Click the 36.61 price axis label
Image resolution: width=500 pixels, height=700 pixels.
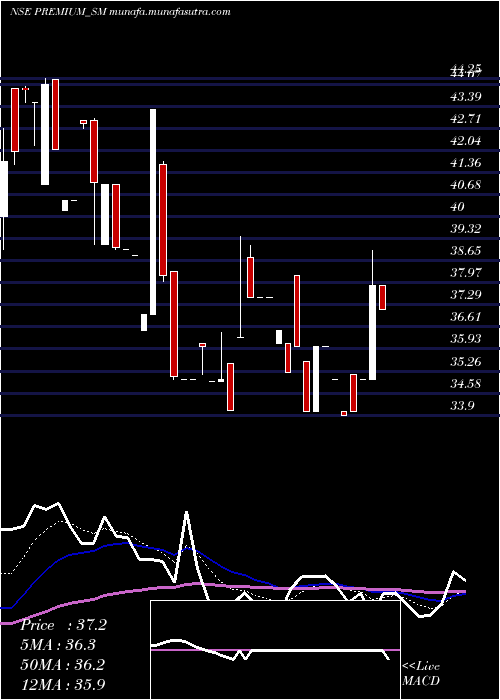[466, 317]
